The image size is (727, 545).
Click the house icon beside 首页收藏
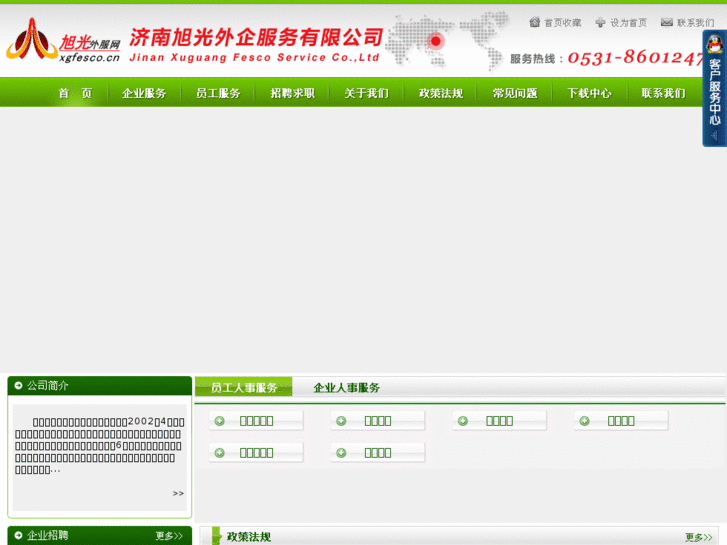[535, 22]
